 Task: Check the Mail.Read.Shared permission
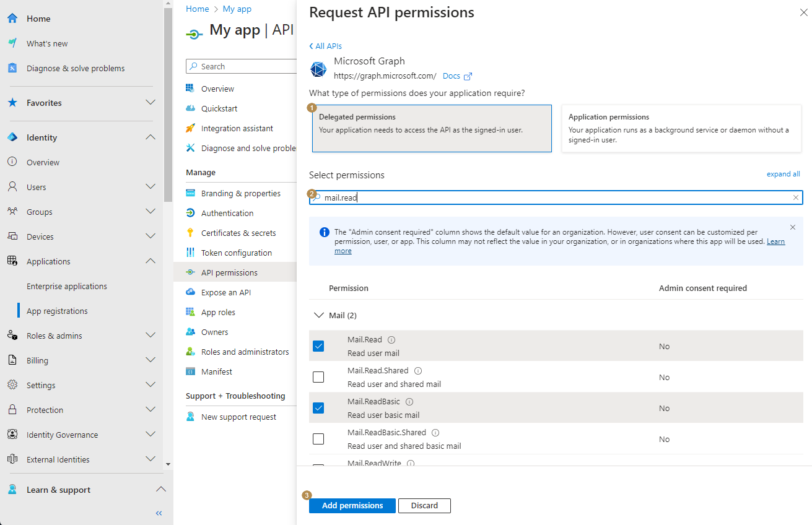tap(318, 377)
